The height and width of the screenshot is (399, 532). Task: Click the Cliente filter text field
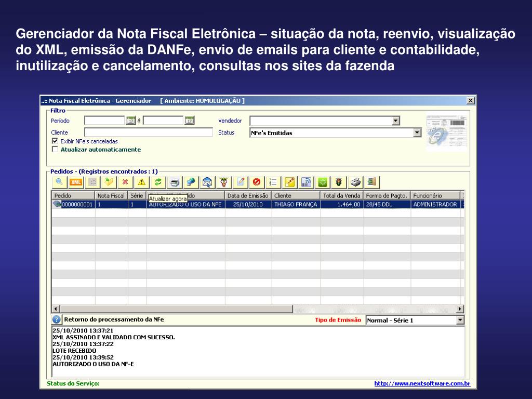tap(149, 132)
